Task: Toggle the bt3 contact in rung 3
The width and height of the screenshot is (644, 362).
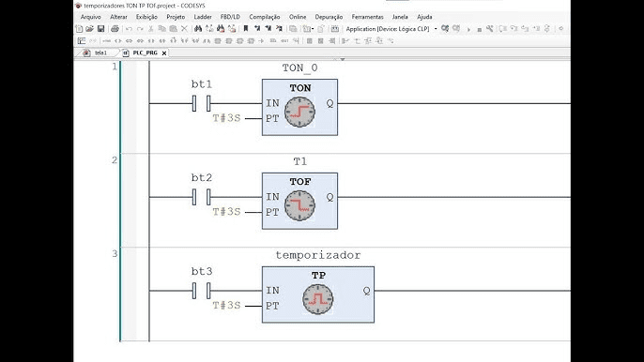Action: pyautogui.click(x=201, y=291)
